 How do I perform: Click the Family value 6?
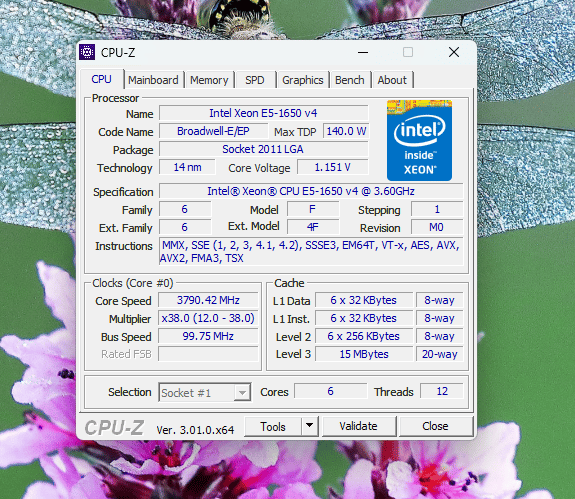coord(184,209)
